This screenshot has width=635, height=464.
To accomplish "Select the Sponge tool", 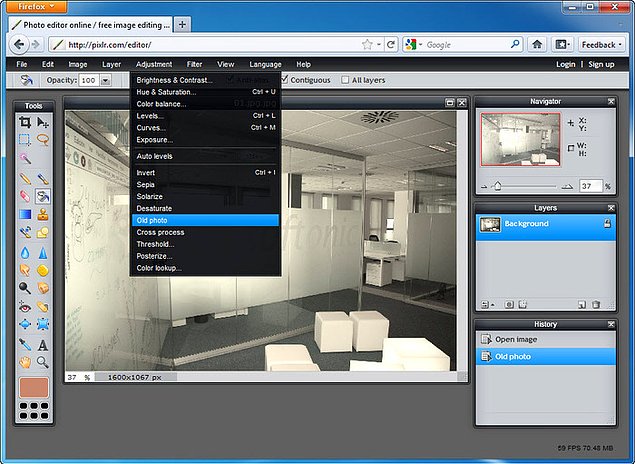I will pyautogui.click(x=43, y=270).
